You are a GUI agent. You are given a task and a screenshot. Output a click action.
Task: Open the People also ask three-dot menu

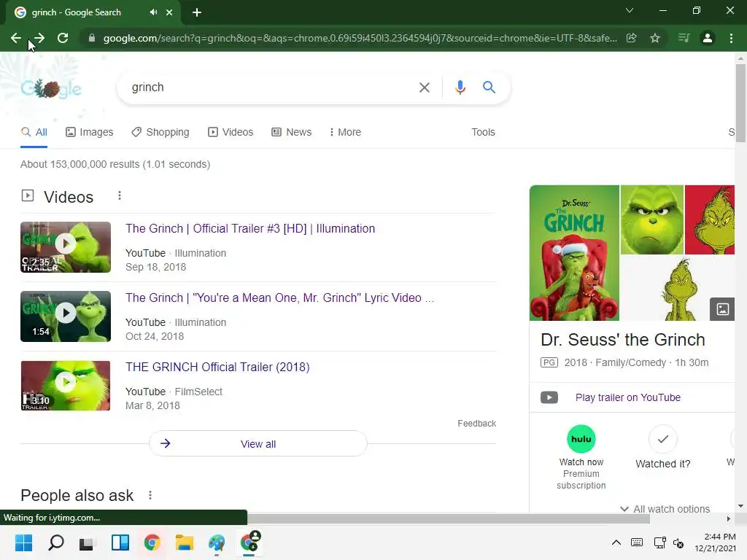[150, 495]
